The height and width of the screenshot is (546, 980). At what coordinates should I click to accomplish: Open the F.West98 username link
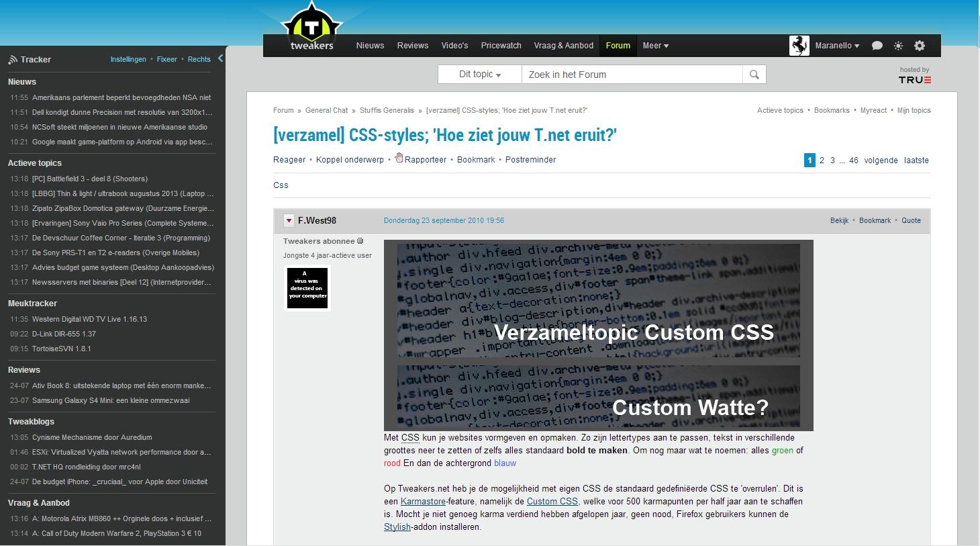317,220
